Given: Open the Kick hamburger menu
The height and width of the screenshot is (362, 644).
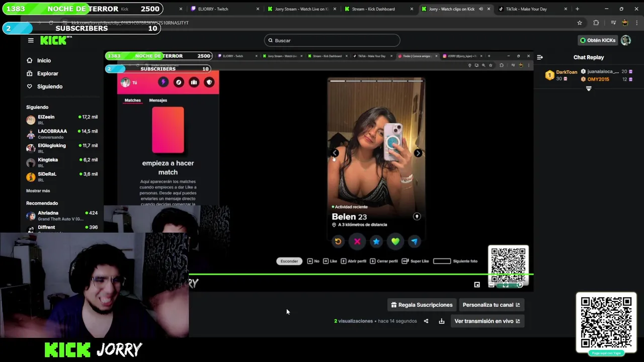Looking at the screenshot, I should [x=31, y=40].
